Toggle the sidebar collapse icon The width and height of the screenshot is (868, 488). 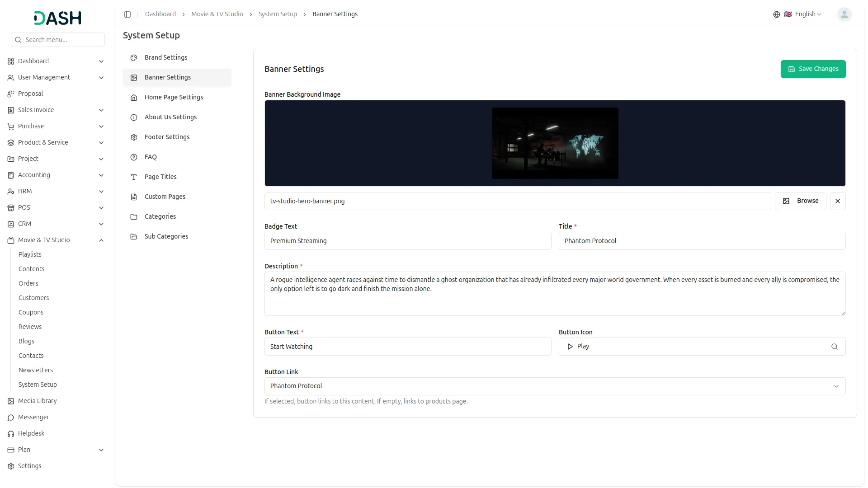127,14
